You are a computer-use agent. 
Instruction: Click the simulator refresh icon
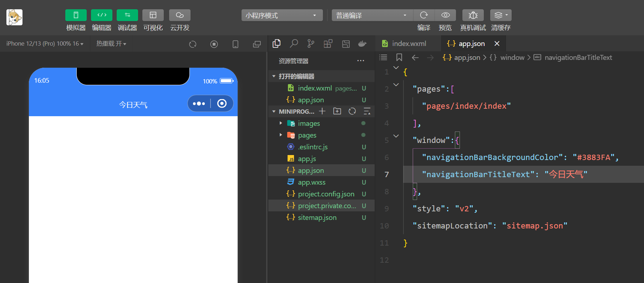point(193,44)
